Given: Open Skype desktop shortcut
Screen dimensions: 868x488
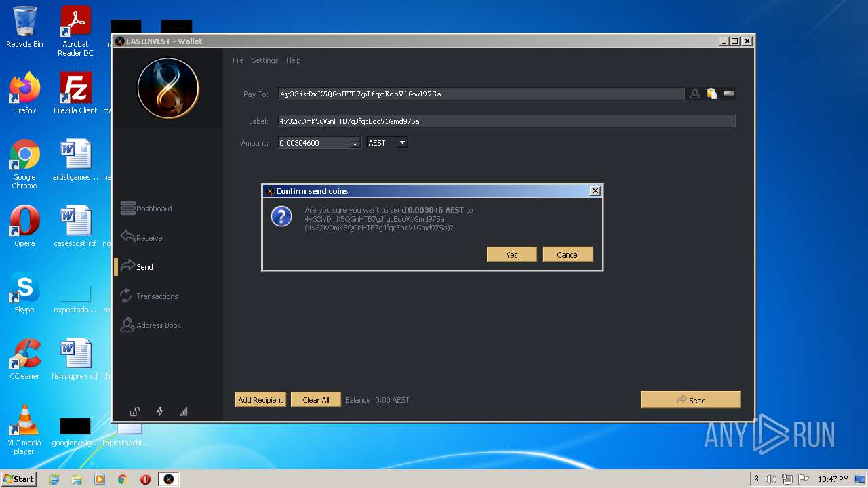Looking at the screenshot, I should pos(24,292).
